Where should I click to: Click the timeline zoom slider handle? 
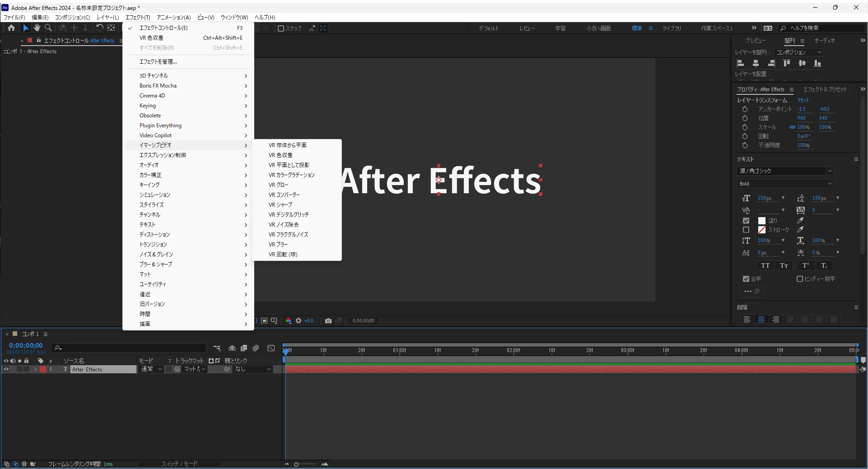[296, 464]
